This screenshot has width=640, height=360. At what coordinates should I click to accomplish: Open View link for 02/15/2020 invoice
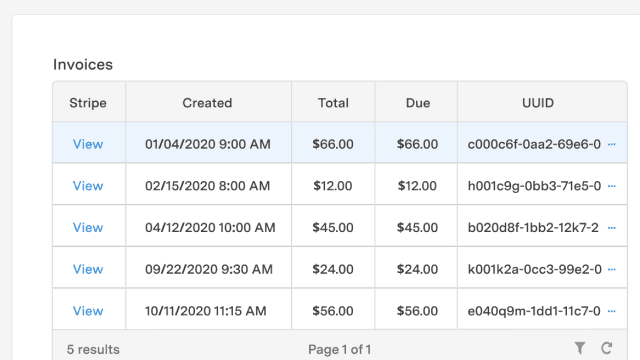88,186
